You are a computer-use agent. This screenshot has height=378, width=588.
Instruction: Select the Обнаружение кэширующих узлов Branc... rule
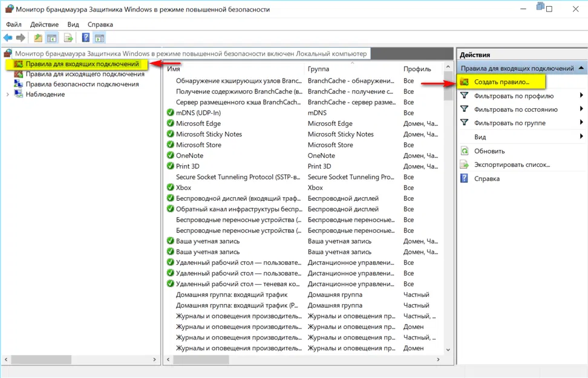point(304,80)
